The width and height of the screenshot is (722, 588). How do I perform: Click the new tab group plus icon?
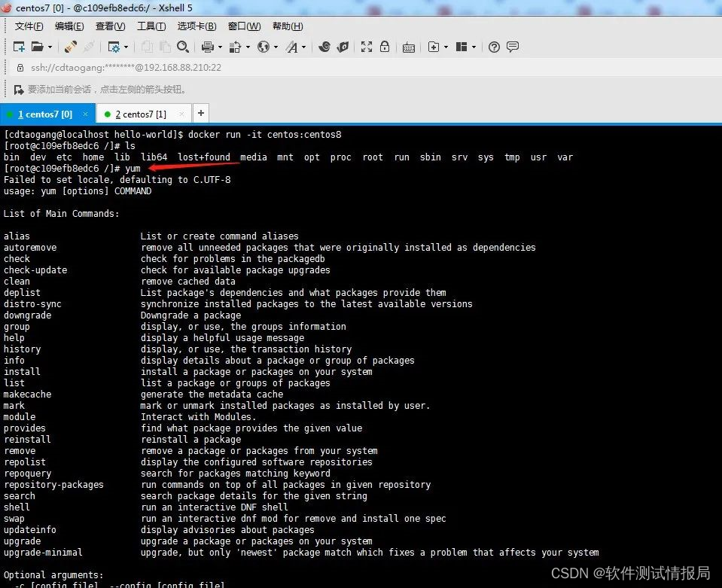point(434,47)
